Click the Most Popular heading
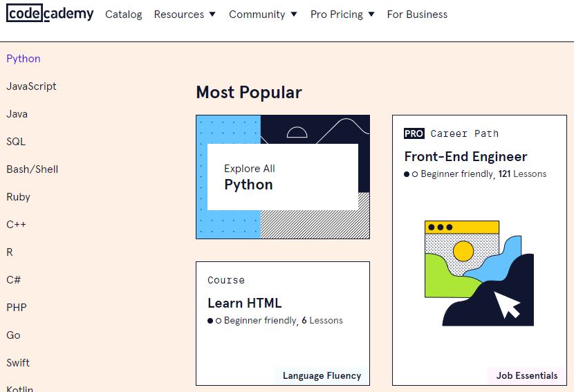Viewport: 574px width, 392px height. click(249, 92)
